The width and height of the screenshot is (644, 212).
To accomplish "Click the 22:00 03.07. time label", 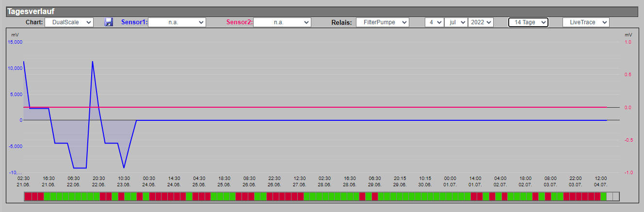I will pyautogui.click(x=576, y=181).
